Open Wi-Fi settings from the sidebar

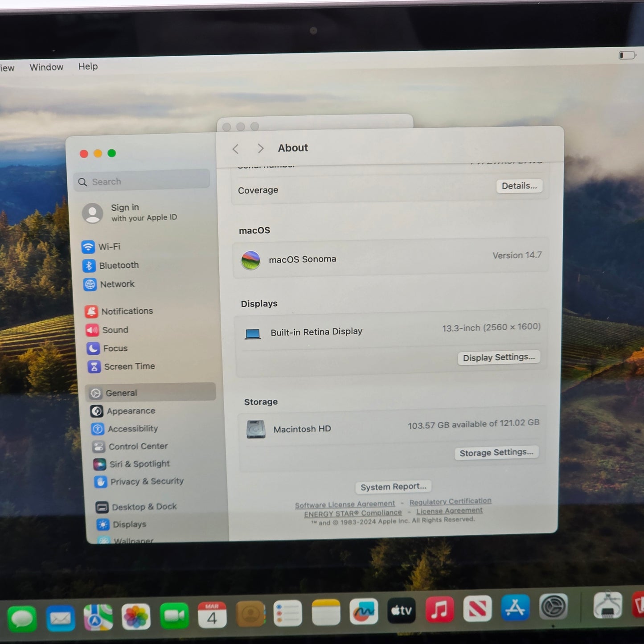click(x=109, y=246)
